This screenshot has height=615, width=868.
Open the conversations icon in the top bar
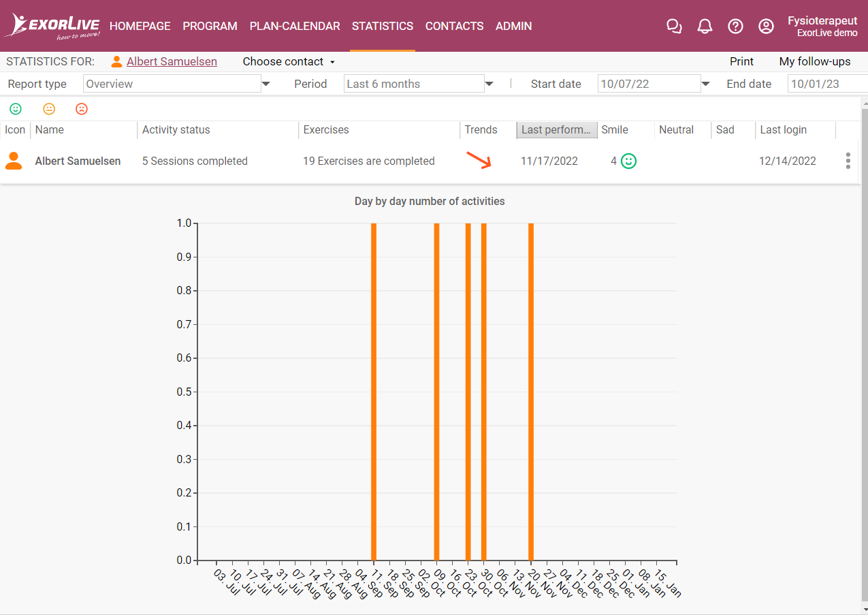[674, 26]
